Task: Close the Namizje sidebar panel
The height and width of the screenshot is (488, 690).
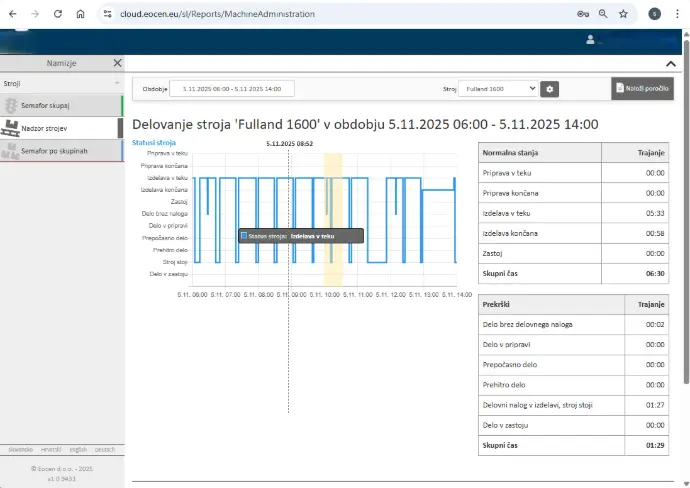Action: click(117, 62)
